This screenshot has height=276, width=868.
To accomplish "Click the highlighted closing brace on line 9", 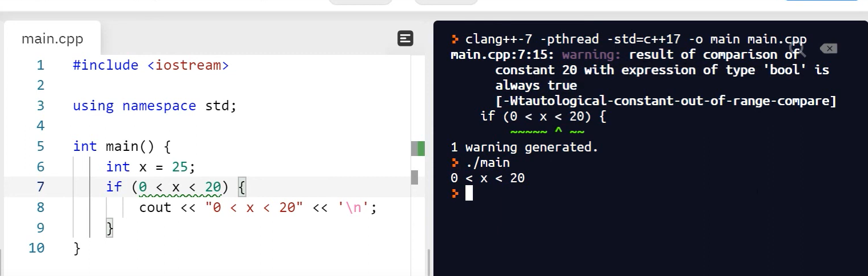I will [110, 228].
